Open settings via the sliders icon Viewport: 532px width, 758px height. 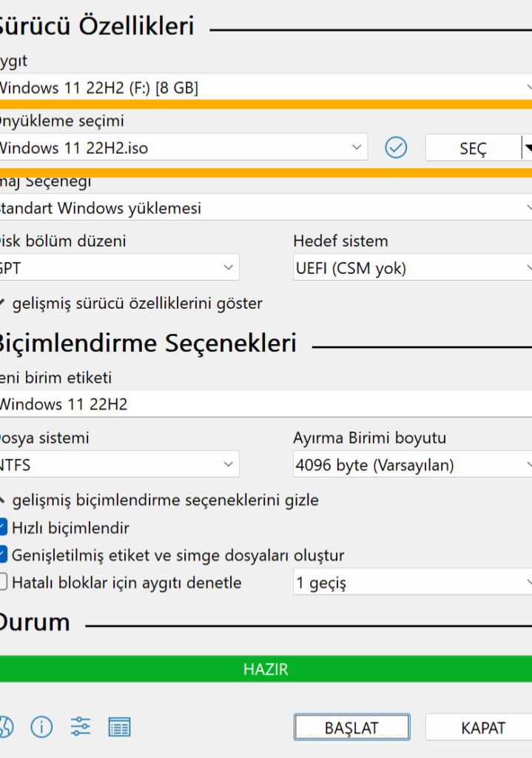pyautogui.click(x=81, y=727)
